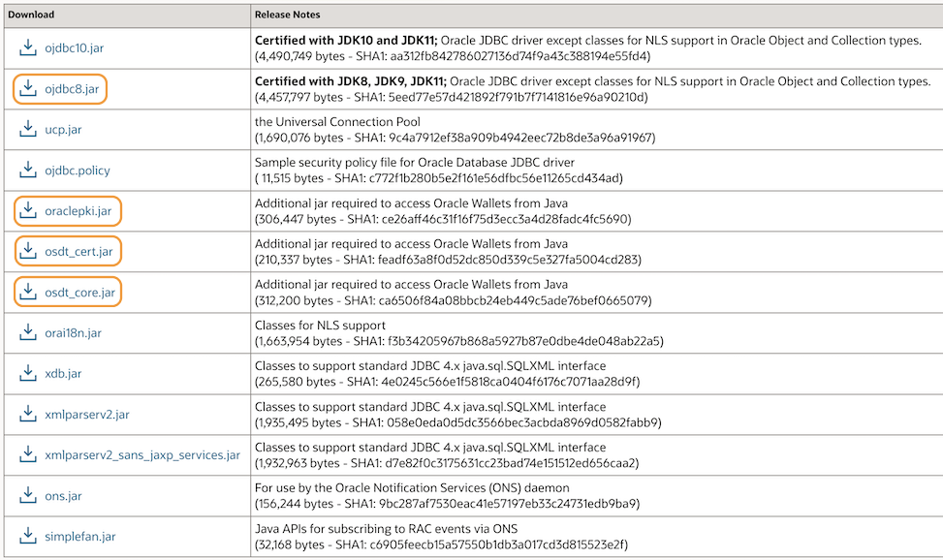Screen dimensions: 943x560
Task: Open the simplefan.jar link
Action: (80, 537)
